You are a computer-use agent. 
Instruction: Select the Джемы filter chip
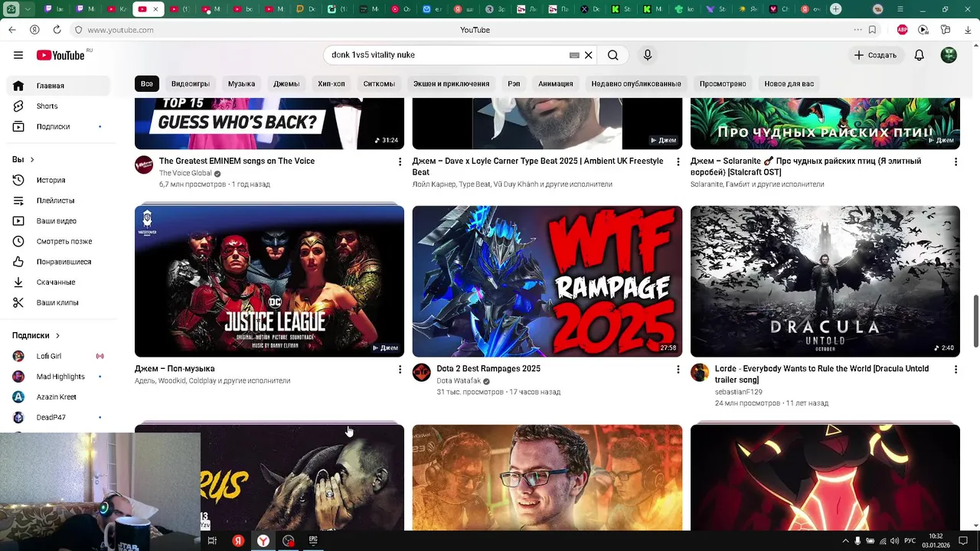click(x=286, y=83)
